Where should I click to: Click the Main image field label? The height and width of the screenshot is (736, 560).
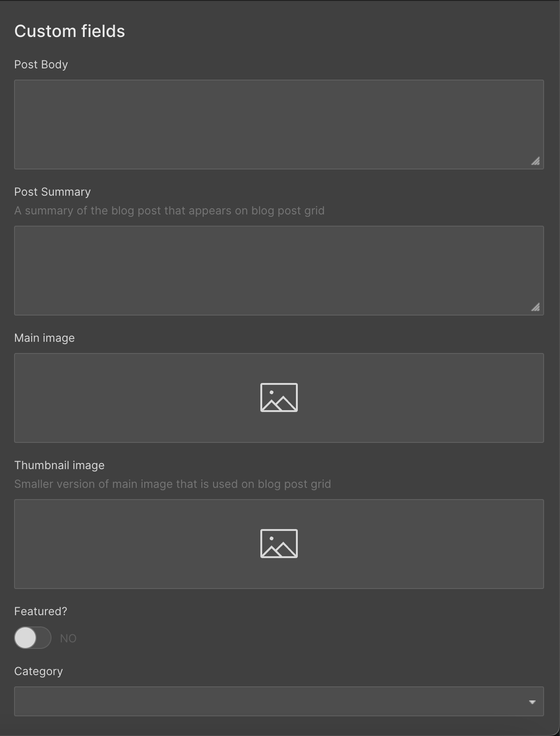pyautogui.click(x=44, y=338)
